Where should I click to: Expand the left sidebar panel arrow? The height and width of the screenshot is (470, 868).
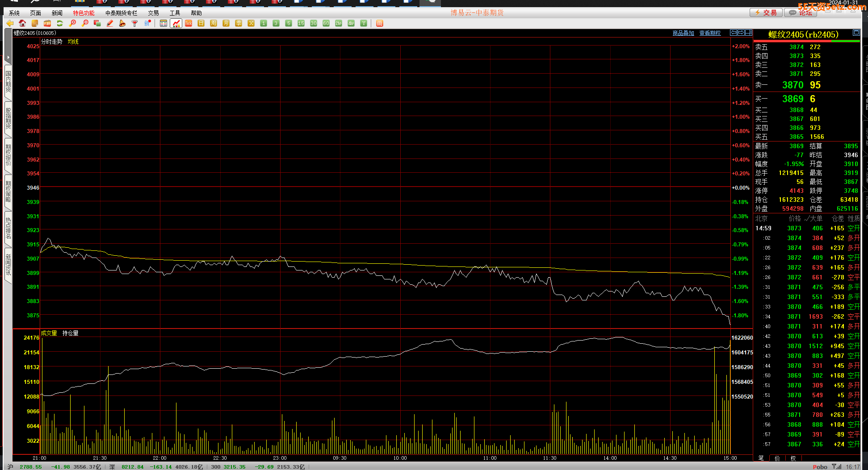(x=8, y=57)
